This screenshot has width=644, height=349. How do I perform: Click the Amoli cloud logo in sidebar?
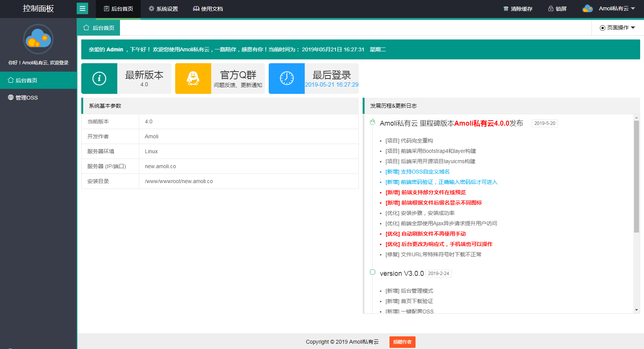point(38,39)
